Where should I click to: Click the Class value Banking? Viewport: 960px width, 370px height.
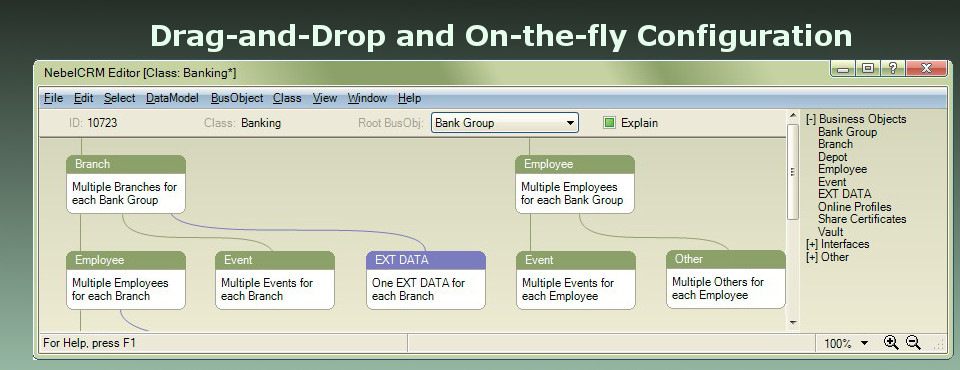261,123
